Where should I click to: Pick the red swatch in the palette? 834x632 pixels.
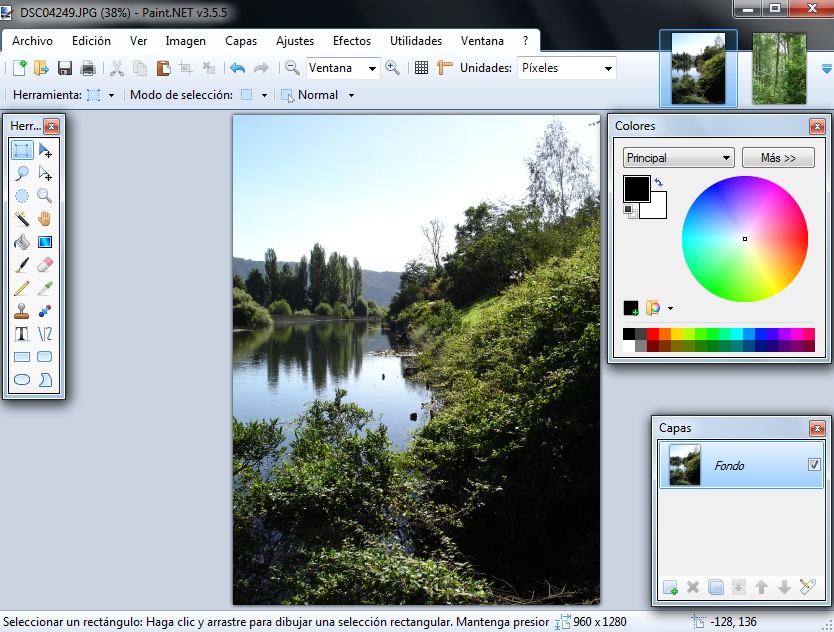click(x=653, y=334)
